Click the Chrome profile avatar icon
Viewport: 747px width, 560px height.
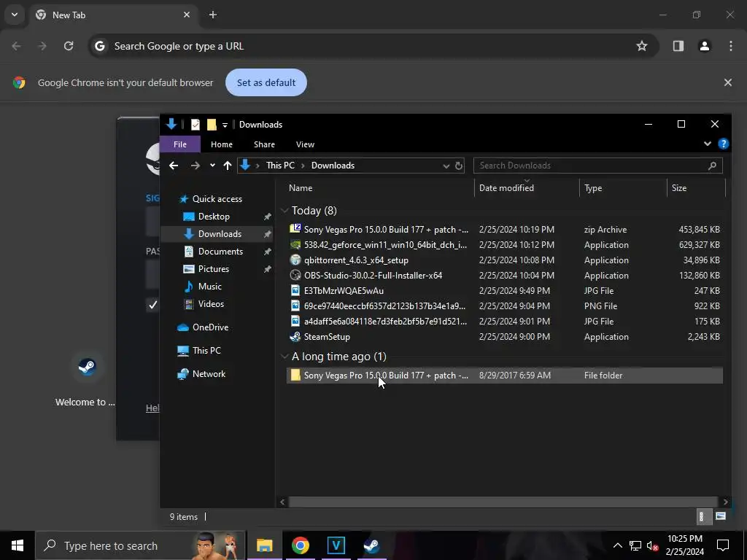[704, 46]
